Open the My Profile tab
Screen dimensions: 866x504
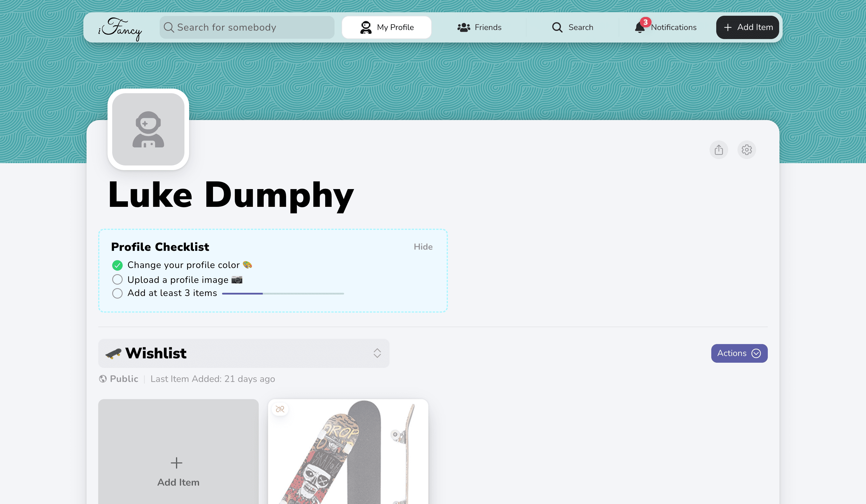pos(386,27)
